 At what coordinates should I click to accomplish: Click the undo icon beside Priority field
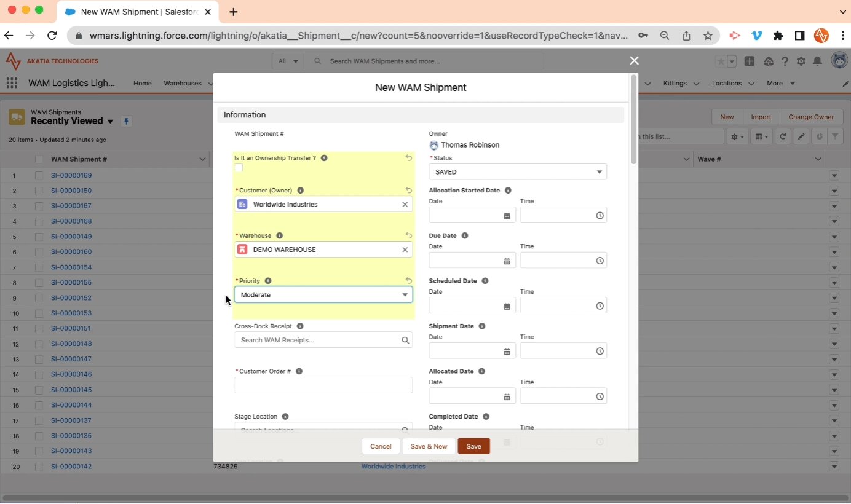tap(409, 281)
